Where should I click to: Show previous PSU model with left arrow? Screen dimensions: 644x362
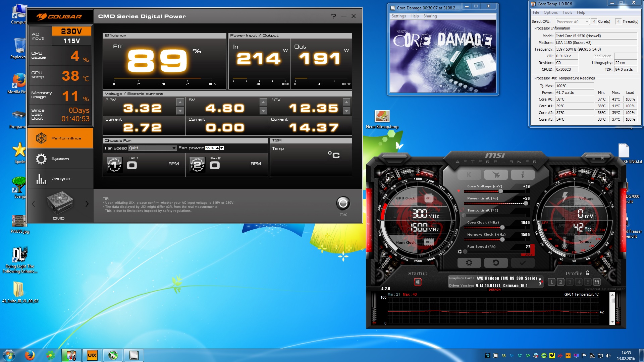point(33,204)
